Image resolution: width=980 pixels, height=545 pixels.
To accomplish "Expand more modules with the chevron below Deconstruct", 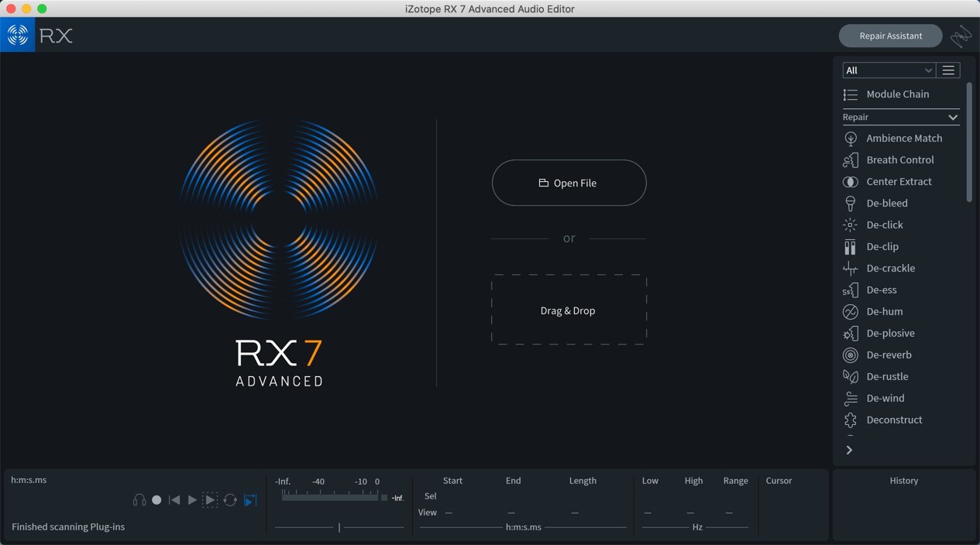I will tap(848, 449).
